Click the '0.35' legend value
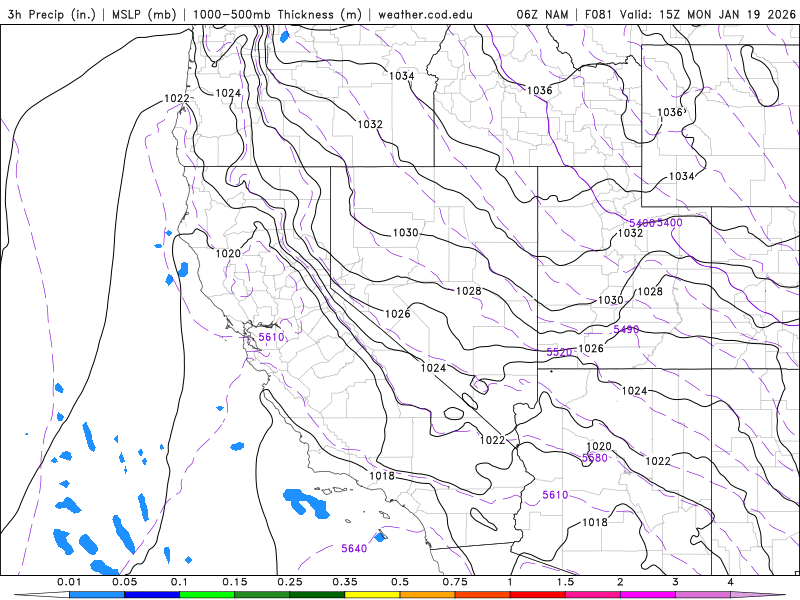Image resolution: width=800 pixels, height=600 pixels. pos(345,582)
